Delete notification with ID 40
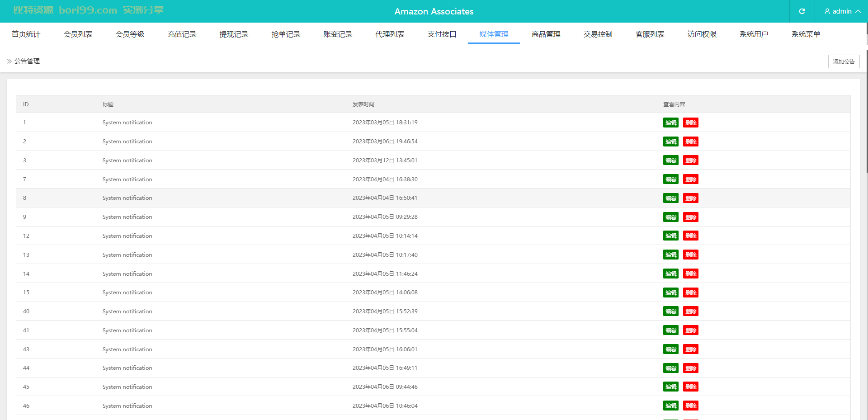This screenshot has height=420, width=868. (691, 311)
